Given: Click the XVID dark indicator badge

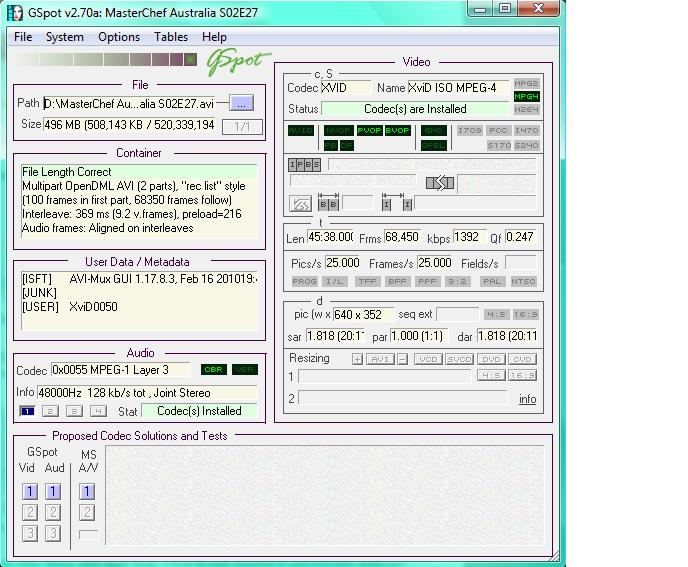Looking at the screenshot, I should [301, 130].
